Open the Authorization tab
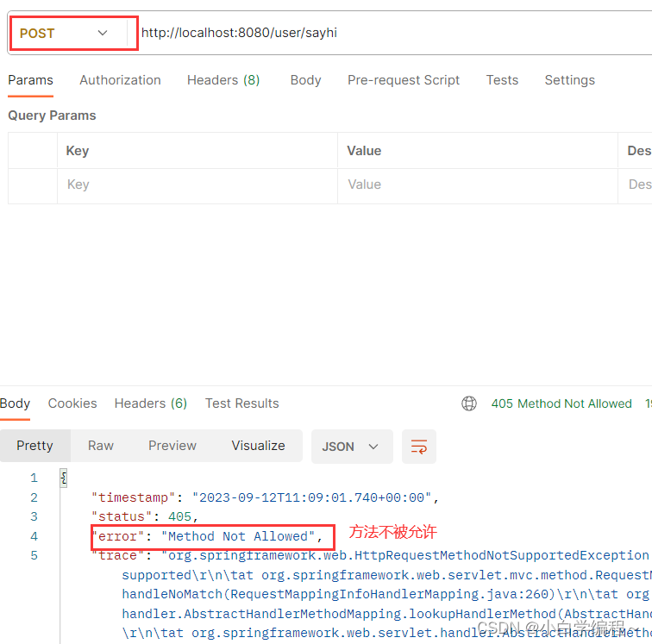Screen dimensions: 652x644 120,80
